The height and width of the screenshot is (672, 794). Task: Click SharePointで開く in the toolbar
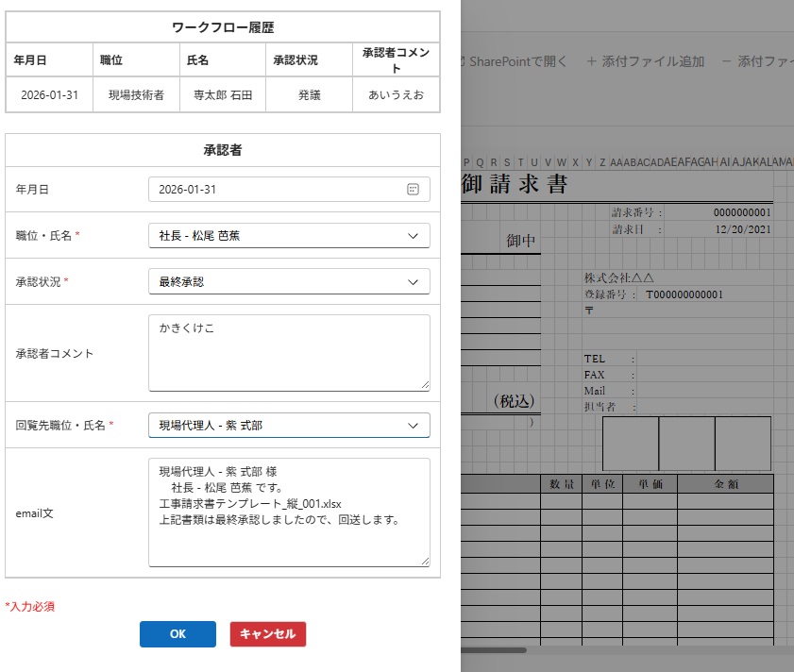click(x=515, y=61)
